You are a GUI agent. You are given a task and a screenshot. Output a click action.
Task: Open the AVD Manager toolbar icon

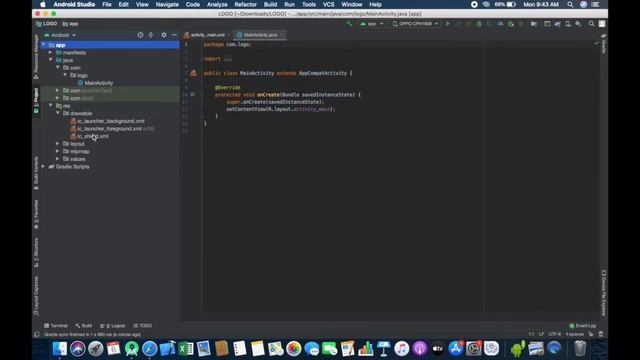coord(568,24)
